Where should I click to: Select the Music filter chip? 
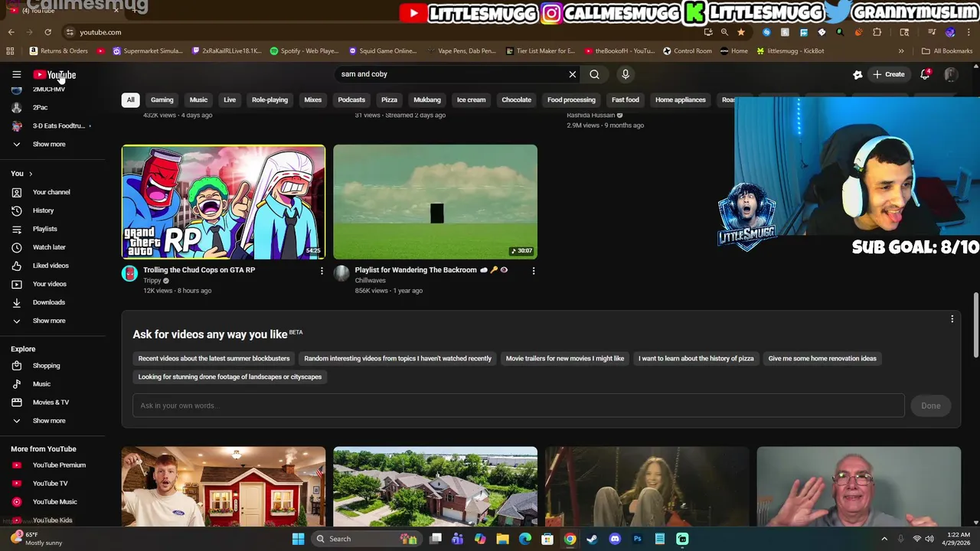click(x=198, y=99)
